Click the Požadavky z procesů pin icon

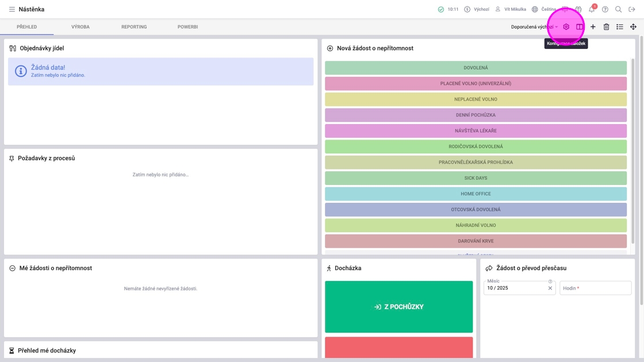(x=11, y=159)
